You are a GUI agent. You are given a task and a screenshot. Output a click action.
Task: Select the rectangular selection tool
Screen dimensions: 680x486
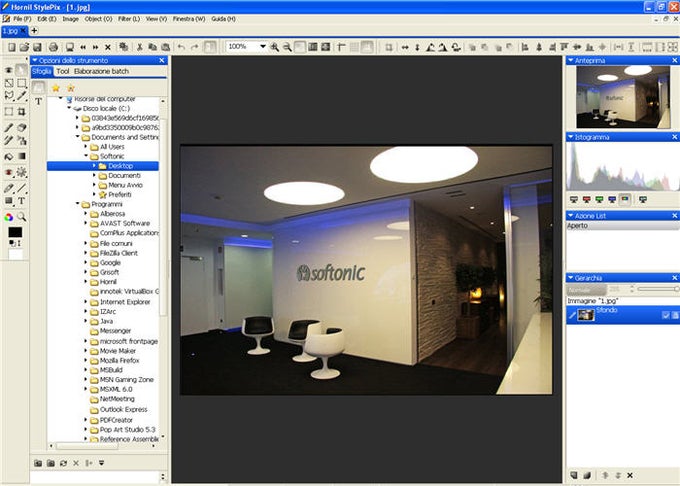click(21, 83)
